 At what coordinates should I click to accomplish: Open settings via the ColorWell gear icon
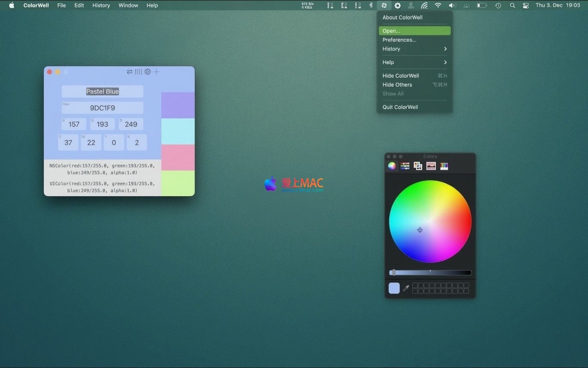pos(147,72)
